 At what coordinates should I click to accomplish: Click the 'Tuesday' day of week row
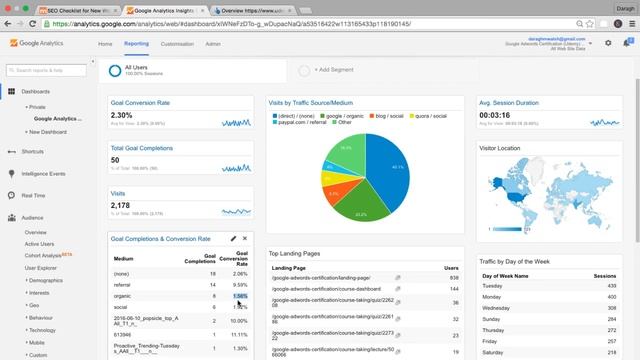tap(549, 286)
